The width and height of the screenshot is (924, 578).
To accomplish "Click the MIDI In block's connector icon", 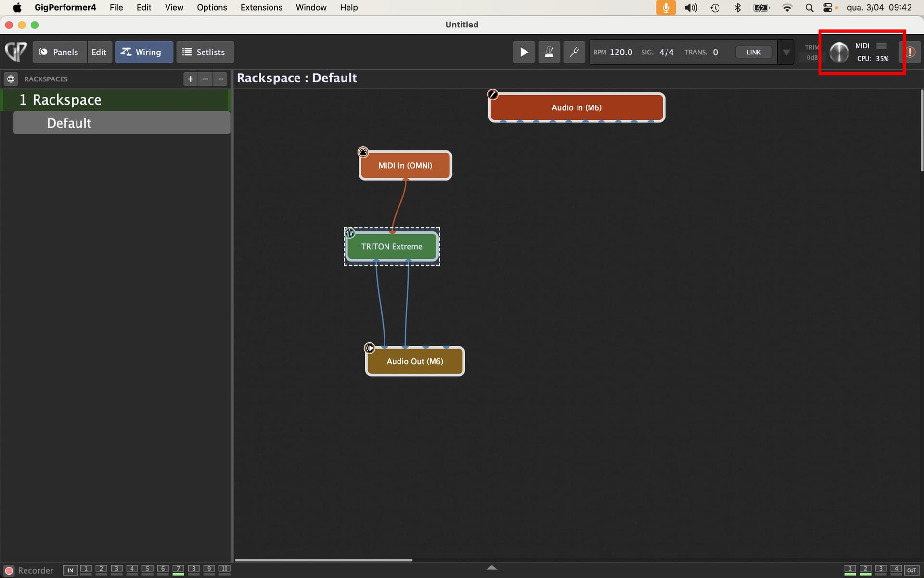I will tap(363, 152).
